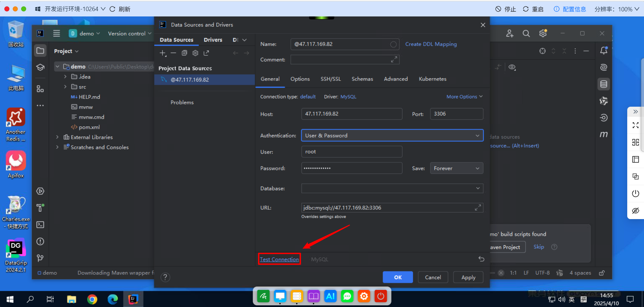Switch to the SSH/SSL tab
Viewport: 644px width, 307px height.
[x=331, y=79]
